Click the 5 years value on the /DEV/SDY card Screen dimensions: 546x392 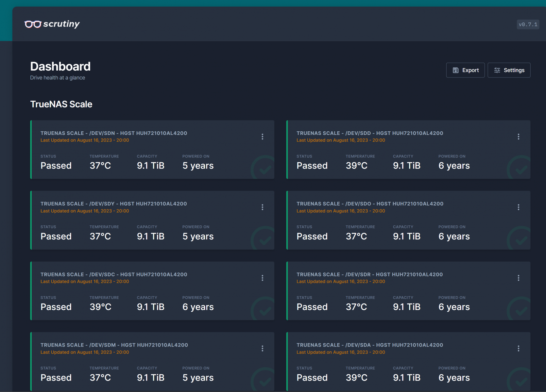pyautogui.click(x=198, y=236)
